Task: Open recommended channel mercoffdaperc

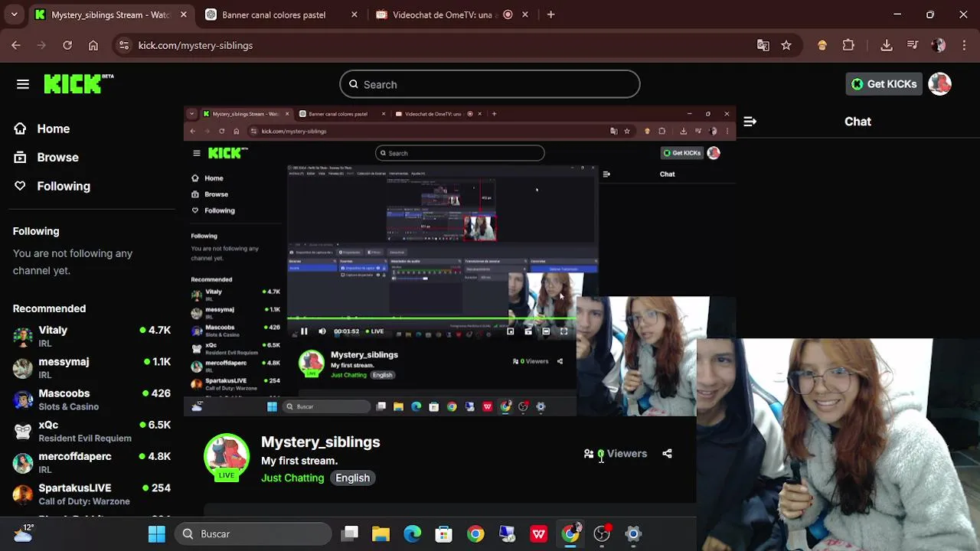Action: (92, 462)
